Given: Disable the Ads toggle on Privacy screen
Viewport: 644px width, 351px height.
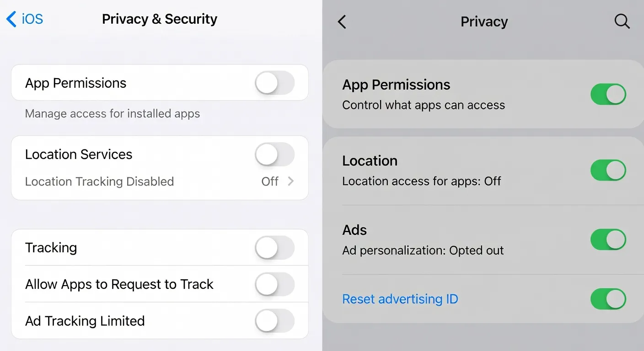Looking at the screenshot, I should pyautogui.click(x=608, y=239).
